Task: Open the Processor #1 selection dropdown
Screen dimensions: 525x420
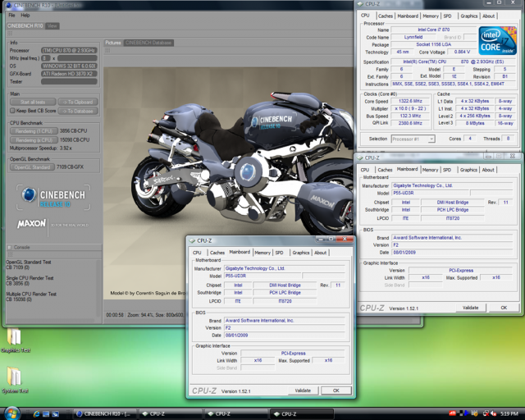Action: point(432,139)
